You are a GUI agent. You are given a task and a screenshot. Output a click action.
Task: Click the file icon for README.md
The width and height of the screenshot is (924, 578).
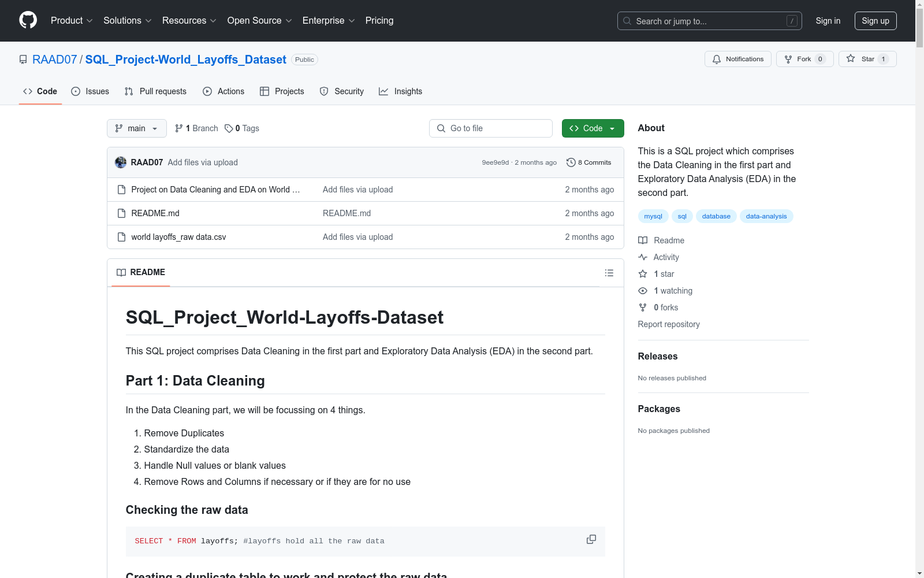(121, 213)
